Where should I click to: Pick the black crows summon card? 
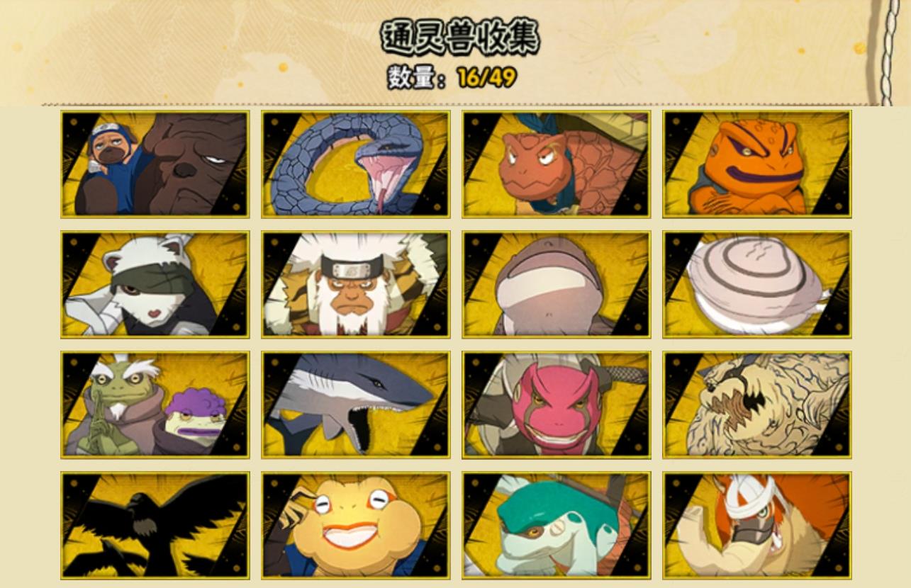pyautogui.click(x=155, y=526)
